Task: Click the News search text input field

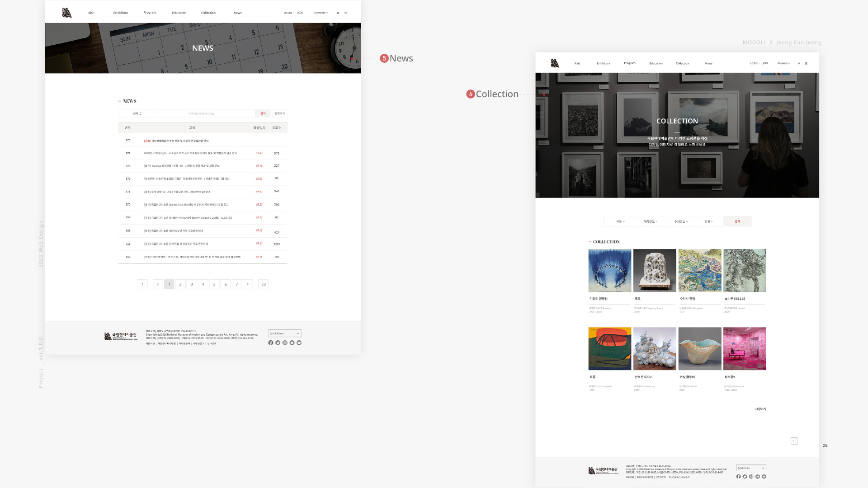Action: [x=204, y=113]
